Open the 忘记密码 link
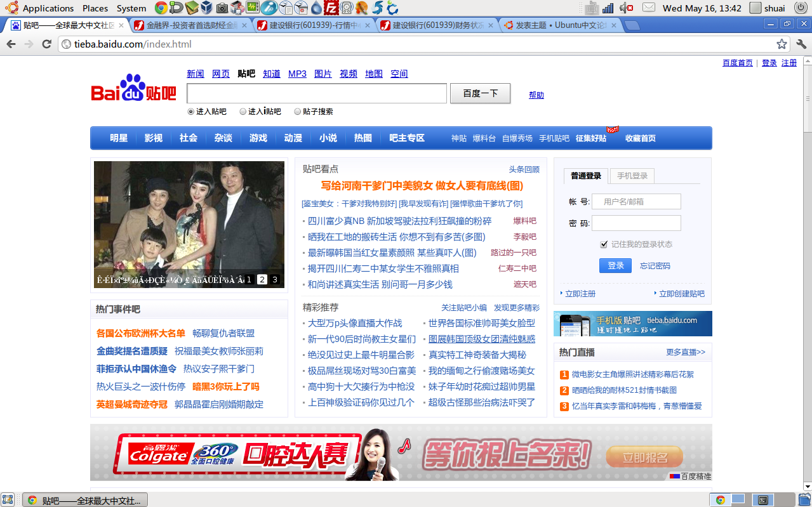812x507 pixels. (655, 266)
